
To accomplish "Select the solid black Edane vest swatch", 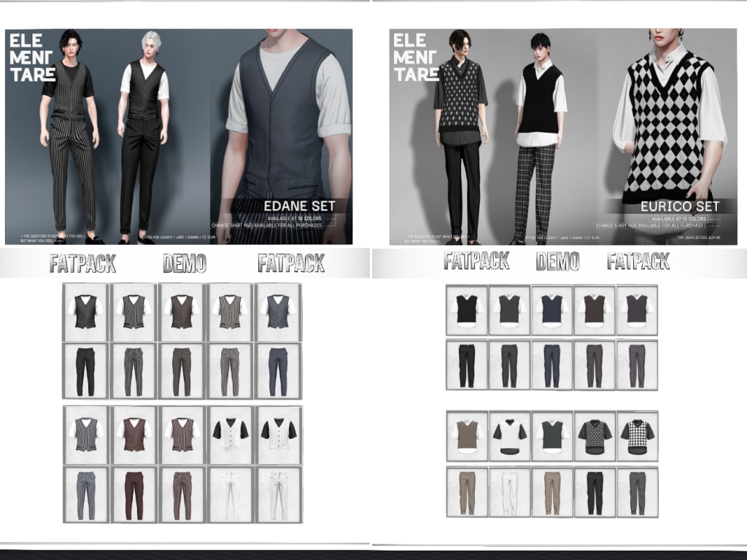I will coord(85,312).
